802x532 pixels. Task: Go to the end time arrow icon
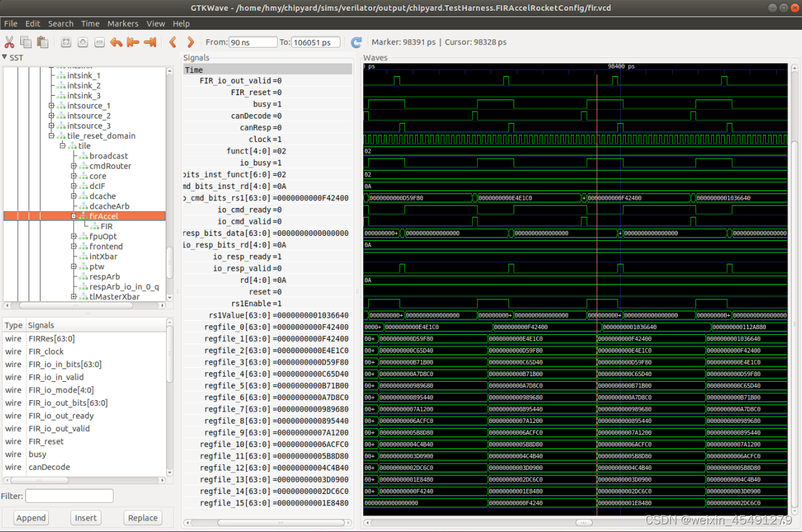pyautogui.click(x=150, y=42)
